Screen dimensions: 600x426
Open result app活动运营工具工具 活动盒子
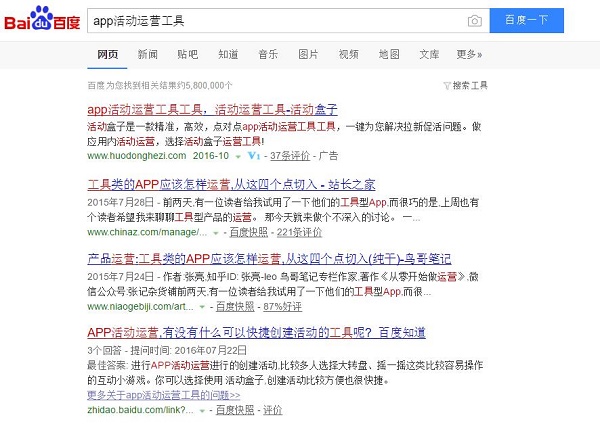tap(212, 110)
